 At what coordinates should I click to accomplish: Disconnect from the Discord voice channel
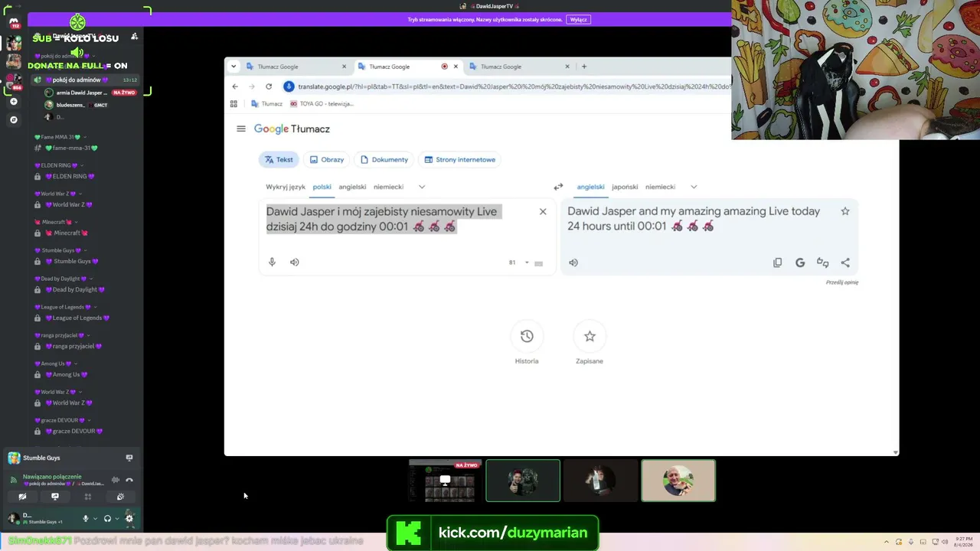coord(129,480)
